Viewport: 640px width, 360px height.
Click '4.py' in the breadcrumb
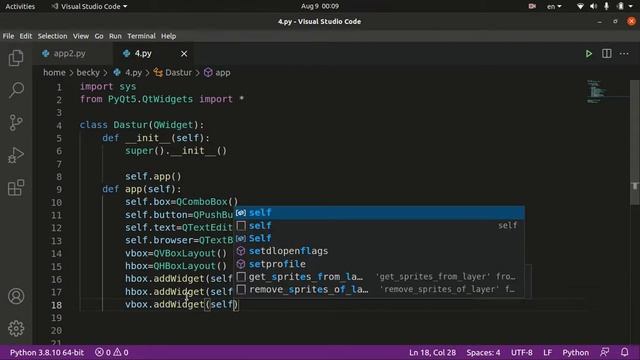(x=133, y=73)
